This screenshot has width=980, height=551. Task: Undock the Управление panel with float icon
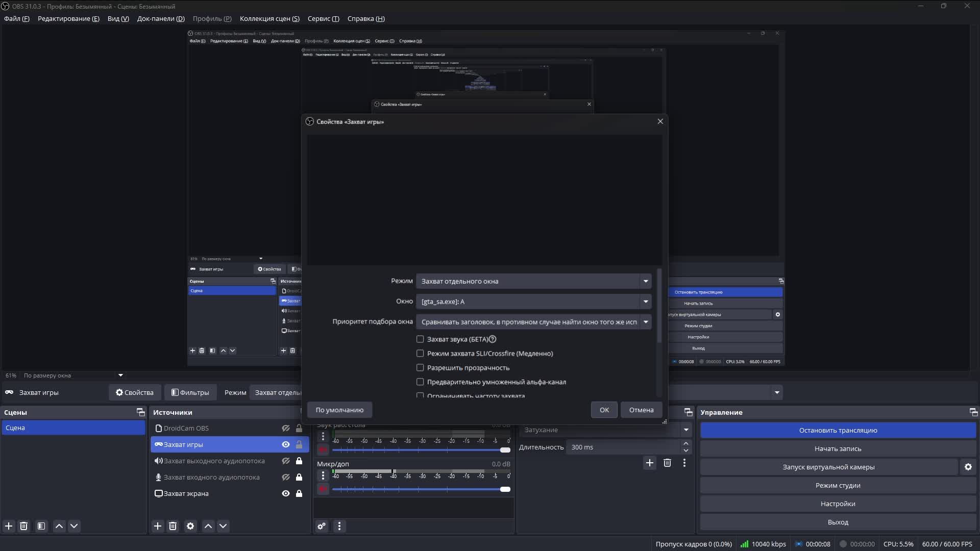pos(973,412)
